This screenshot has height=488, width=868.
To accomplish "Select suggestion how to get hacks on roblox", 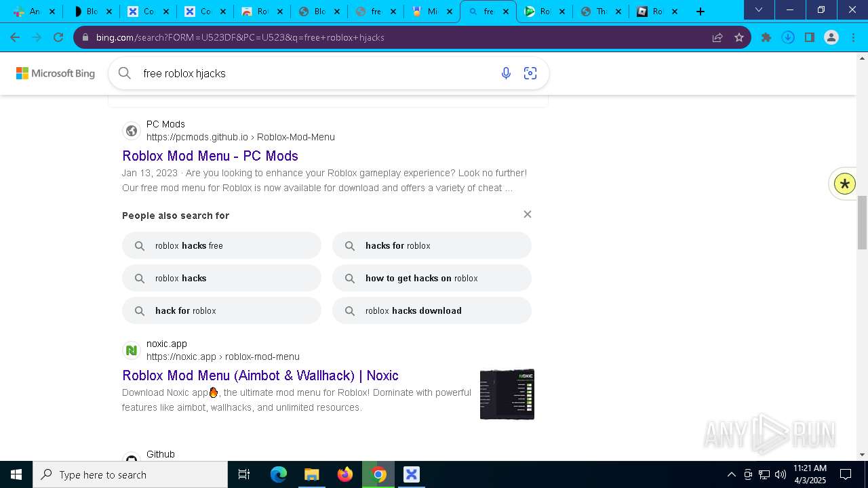I will pyautogui.click(x=432, y=278).
